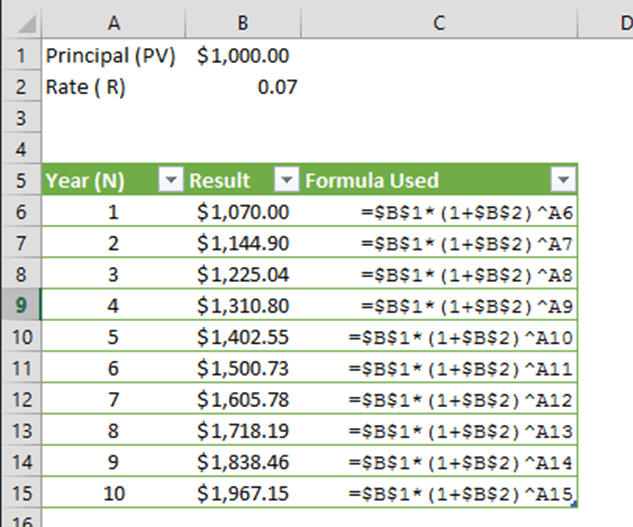Select column C header
This screenshot has height=527, width=633.
pyautogui.click(x=439, y=23)
